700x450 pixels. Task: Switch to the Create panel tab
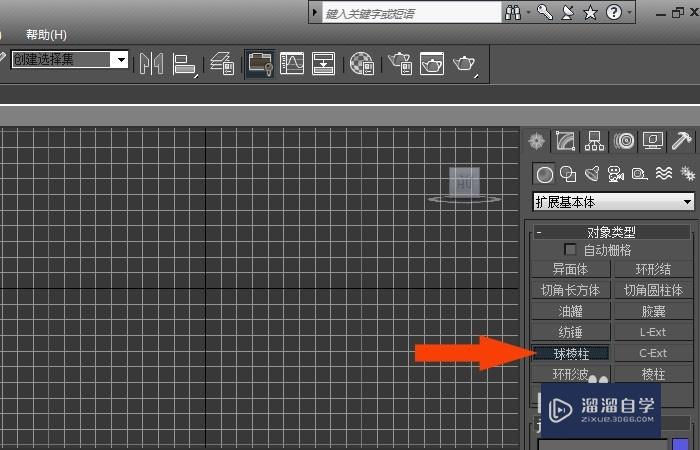point(537,141)
